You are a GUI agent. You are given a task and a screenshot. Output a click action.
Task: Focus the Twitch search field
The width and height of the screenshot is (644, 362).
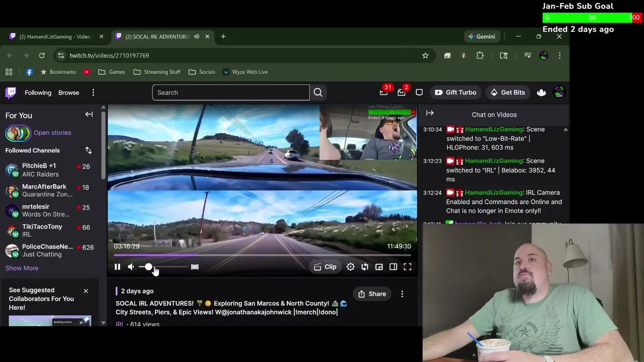tap(230, 93)
